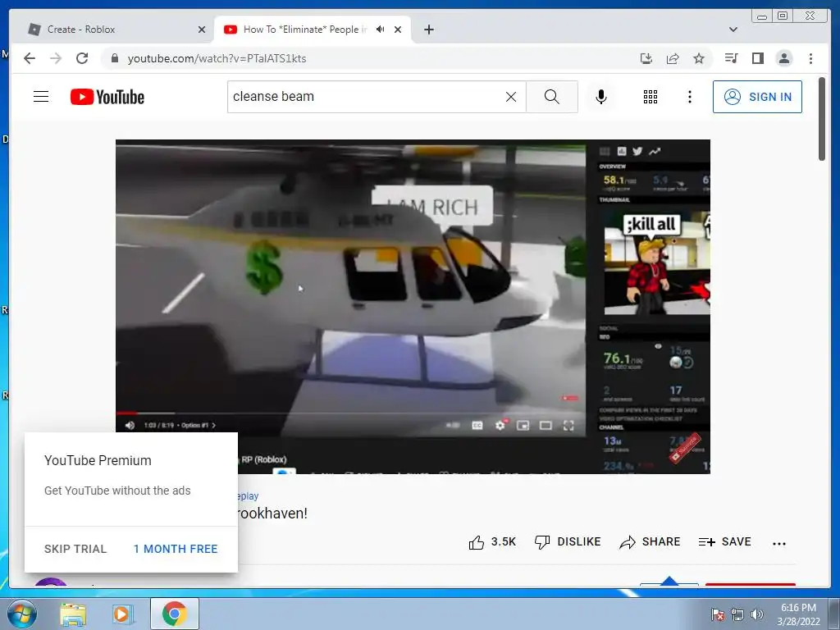Mute the tab via speaker icon
Viewport: 840px width, 630px height.
click(381, 30)
